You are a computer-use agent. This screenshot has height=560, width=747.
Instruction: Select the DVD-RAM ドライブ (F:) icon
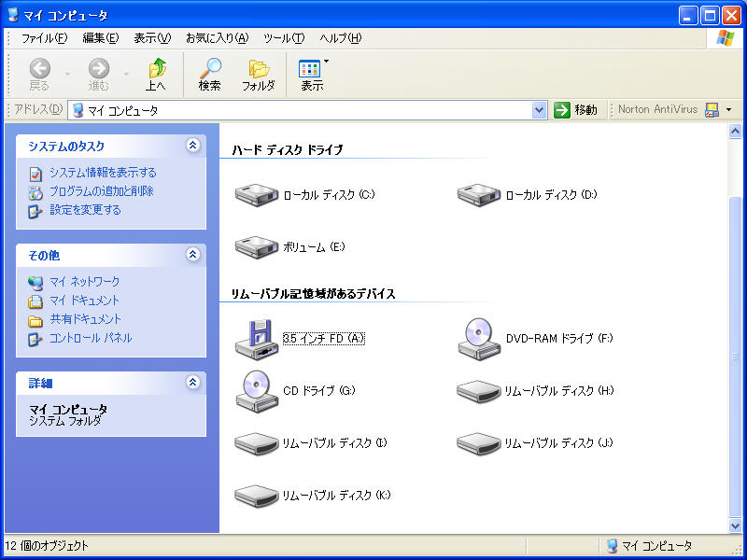pyautogui.click(x=479, y=339)
